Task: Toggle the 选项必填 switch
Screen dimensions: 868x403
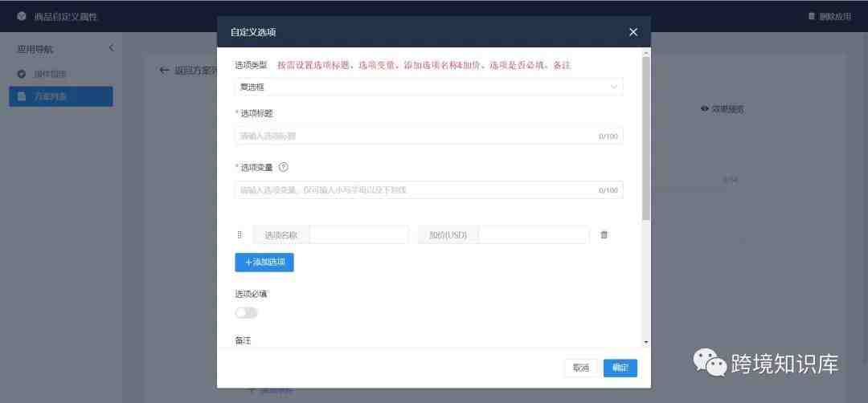Action: 247,313
